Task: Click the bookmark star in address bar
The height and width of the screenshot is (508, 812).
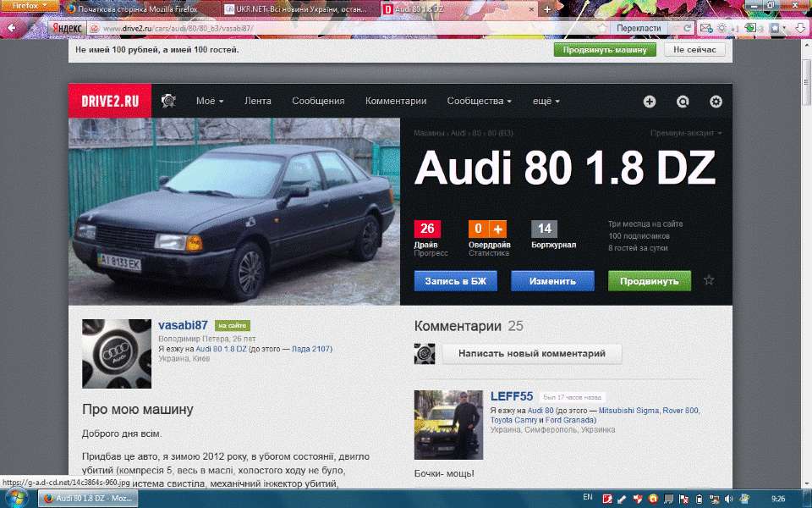Action: tap(601, 28)
